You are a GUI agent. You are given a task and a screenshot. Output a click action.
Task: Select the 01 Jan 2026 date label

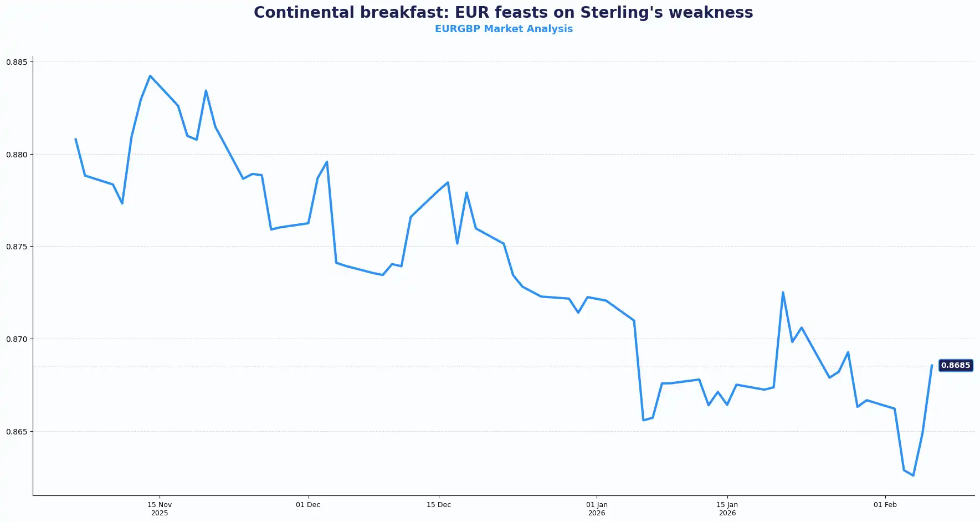(597, 509)
